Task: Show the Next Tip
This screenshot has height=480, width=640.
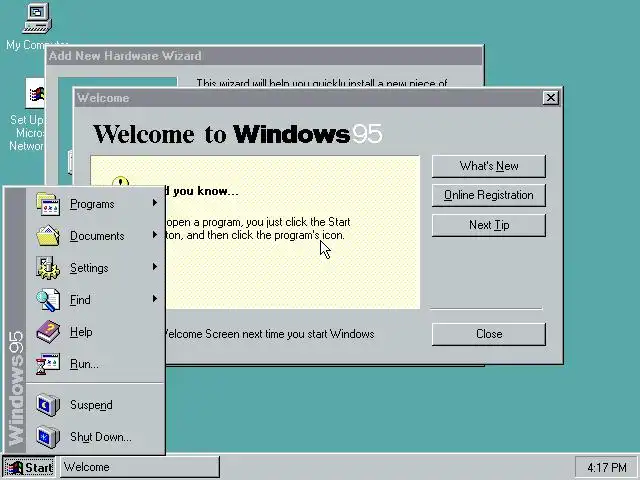Action: [x=489, y=225]
